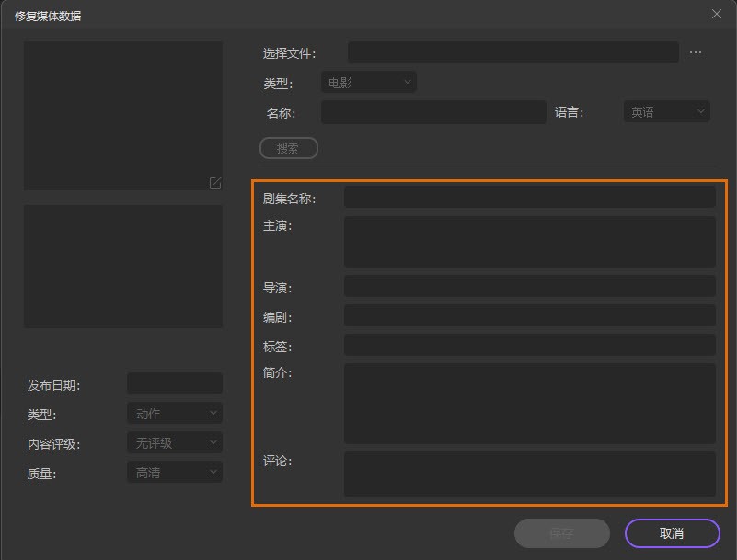Open the 类型 dropdown showing 电影
Image resolution: width=737 pixels, height=560 pixels.
[368, 83]
